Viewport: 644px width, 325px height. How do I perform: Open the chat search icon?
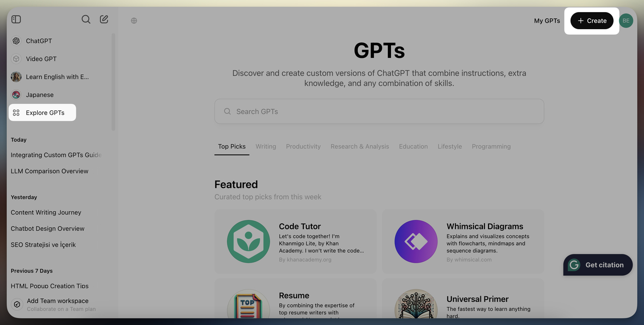[86, 19]
